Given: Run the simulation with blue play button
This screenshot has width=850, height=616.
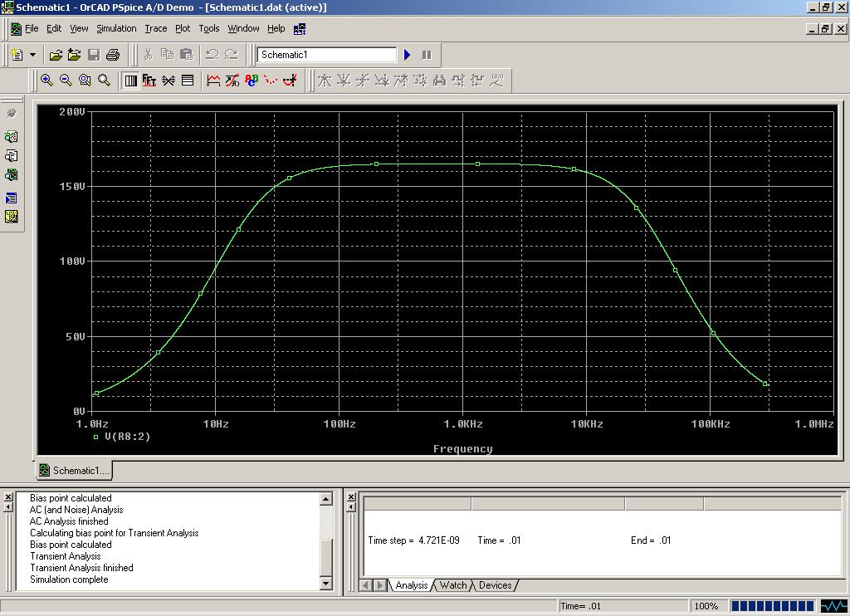Looking at the screenshot, I should (x=408, y=55).
